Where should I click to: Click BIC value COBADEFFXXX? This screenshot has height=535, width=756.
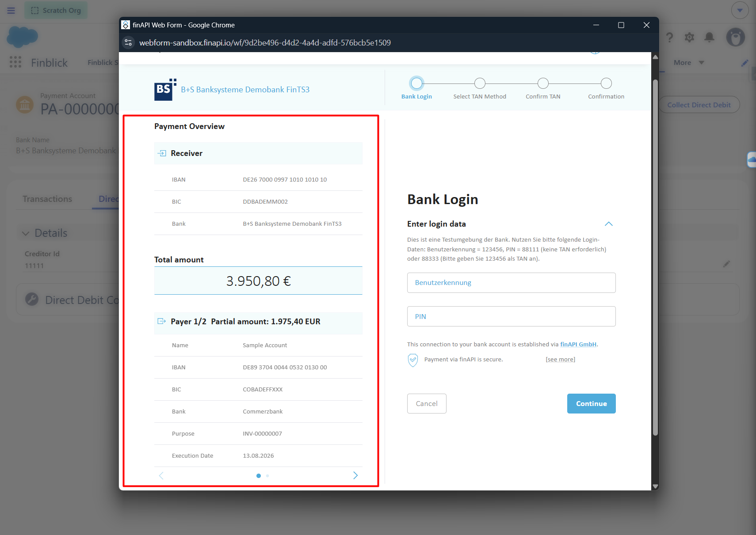(263, 389)
